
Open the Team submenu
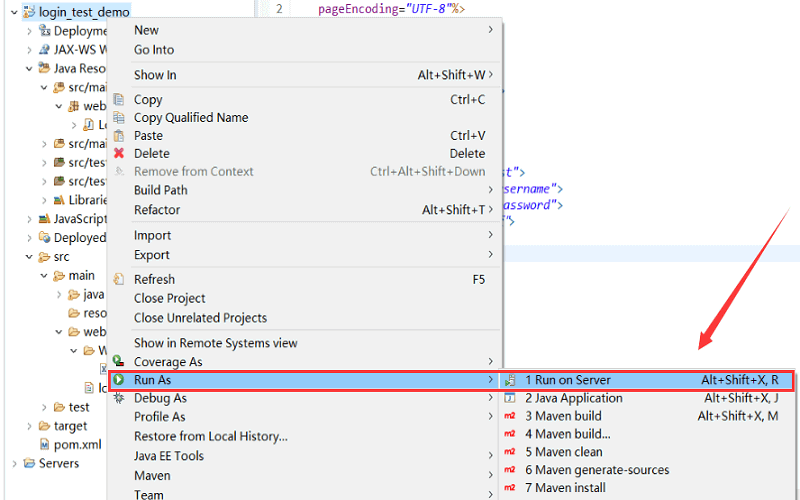pyautogui.click(x=305, y=494)
